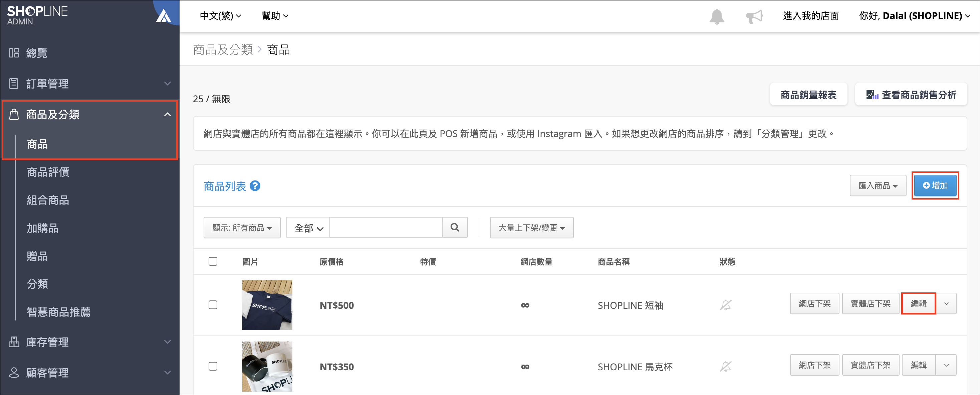This screenshot has width=980, height=395.
Task: Click the 訂單管理 document icon
Action: pyautogui.click(x=14, y=84)
